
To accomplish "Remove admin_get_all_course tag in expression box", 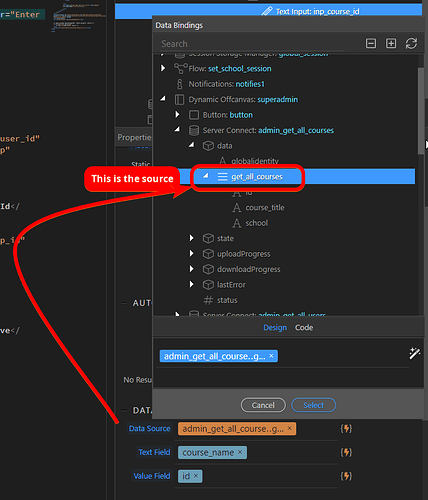I will [x=271, y=356].
